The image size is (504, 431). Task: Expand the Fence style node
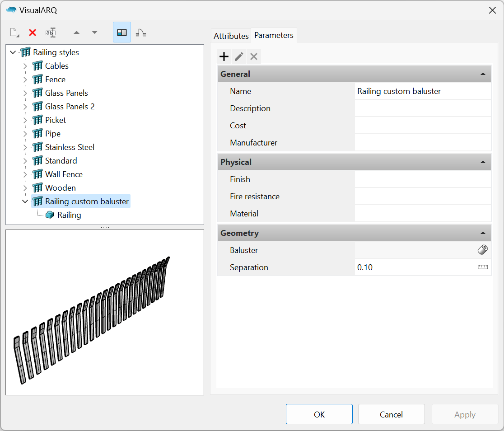(x=25, y=80)
